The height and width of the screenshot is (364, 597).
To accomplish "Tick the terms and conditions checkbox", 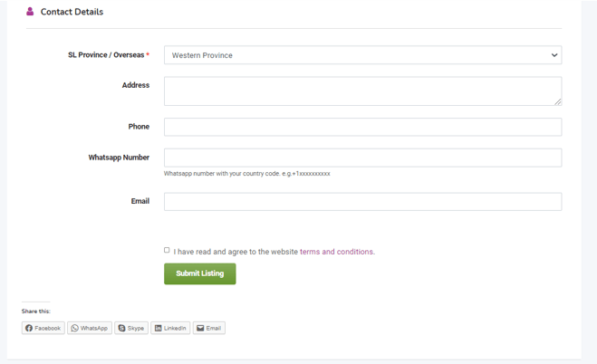I will [167, 250].
